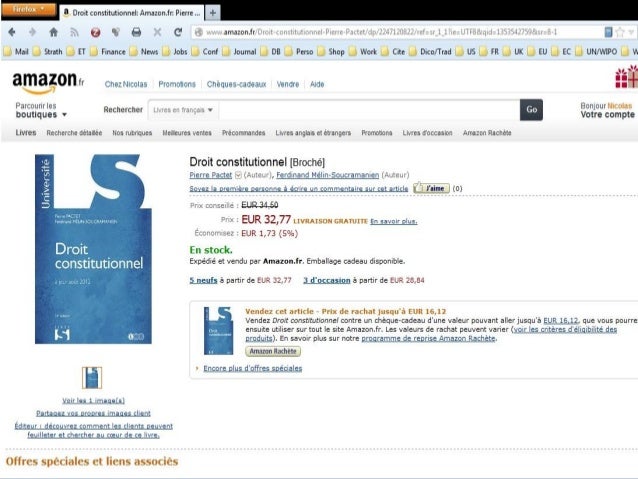Open the Finance bookmarks folder
The image size is (638, 479).
pyautogui.click(x=108, y=52)
